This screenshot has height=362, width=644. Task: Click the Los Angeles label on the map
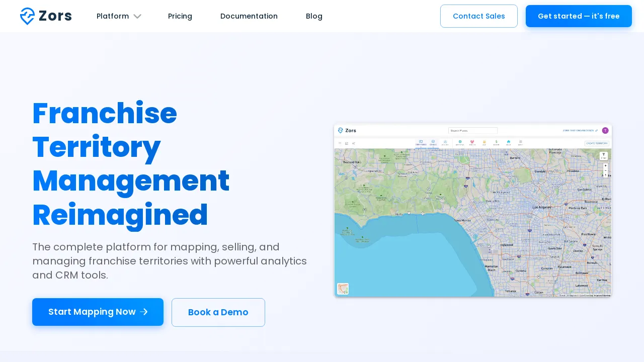[542, 207]
